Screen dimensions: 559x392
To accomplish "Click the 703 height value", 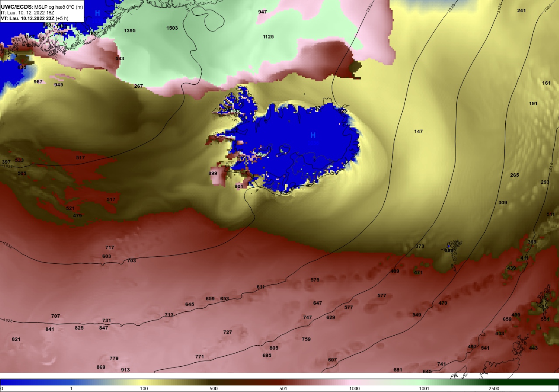I will tap(131, 261).
